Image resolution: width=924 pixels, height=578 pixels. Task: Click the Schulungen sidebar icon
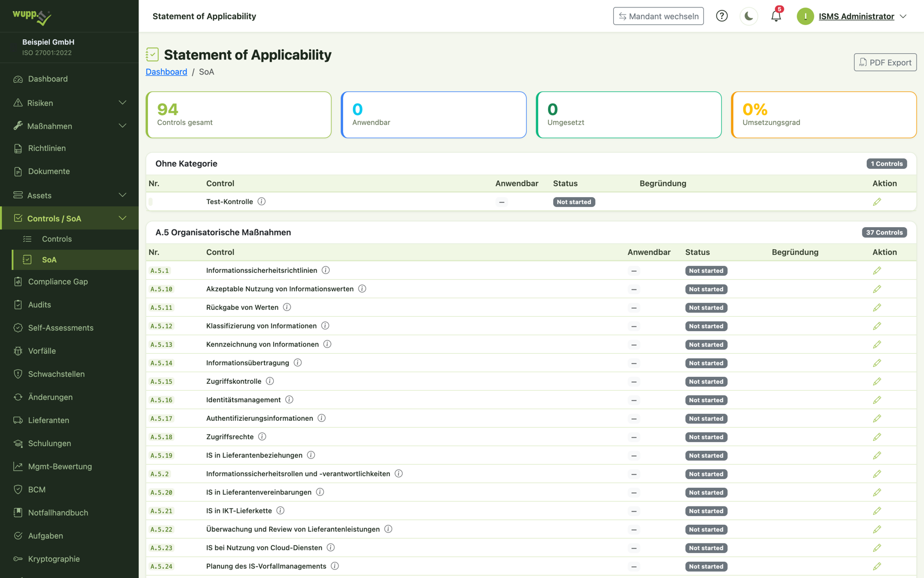click(18, 444)
